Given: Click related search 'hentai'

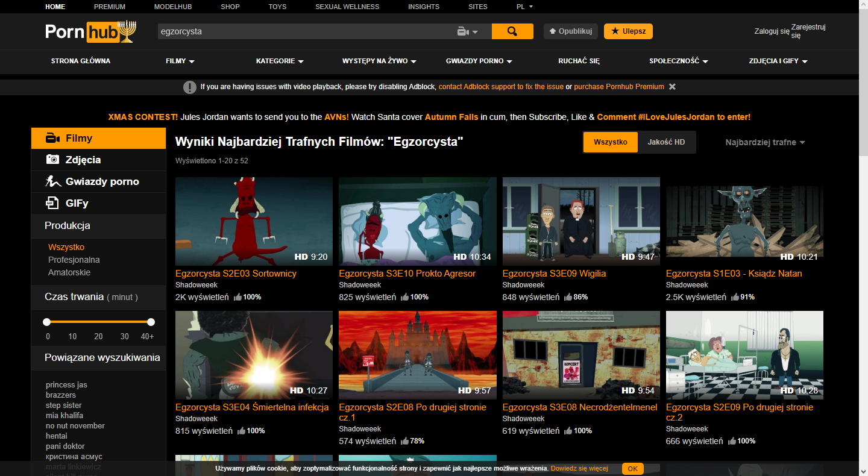Looking at the screenshot, I should coord(57,436).
